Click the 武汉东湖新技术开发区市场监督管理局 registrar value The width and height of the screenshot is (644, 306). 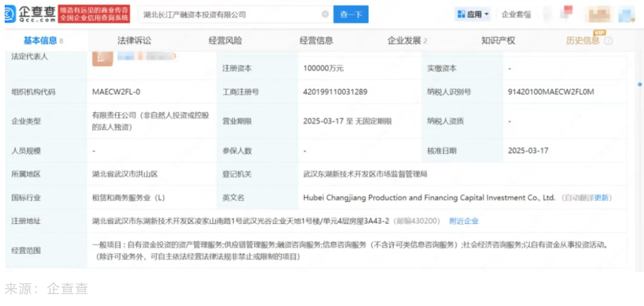[x=365, y=174]
